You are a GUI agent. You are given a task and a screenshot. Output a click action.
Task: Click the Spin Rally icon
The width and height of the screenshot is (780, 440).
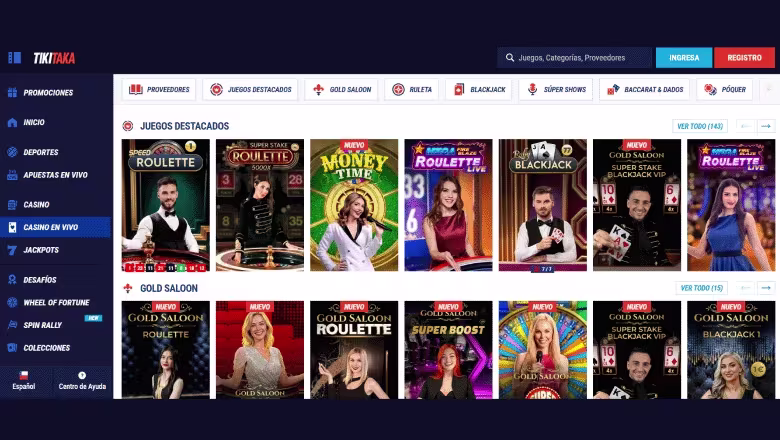[x=12, y=325]
